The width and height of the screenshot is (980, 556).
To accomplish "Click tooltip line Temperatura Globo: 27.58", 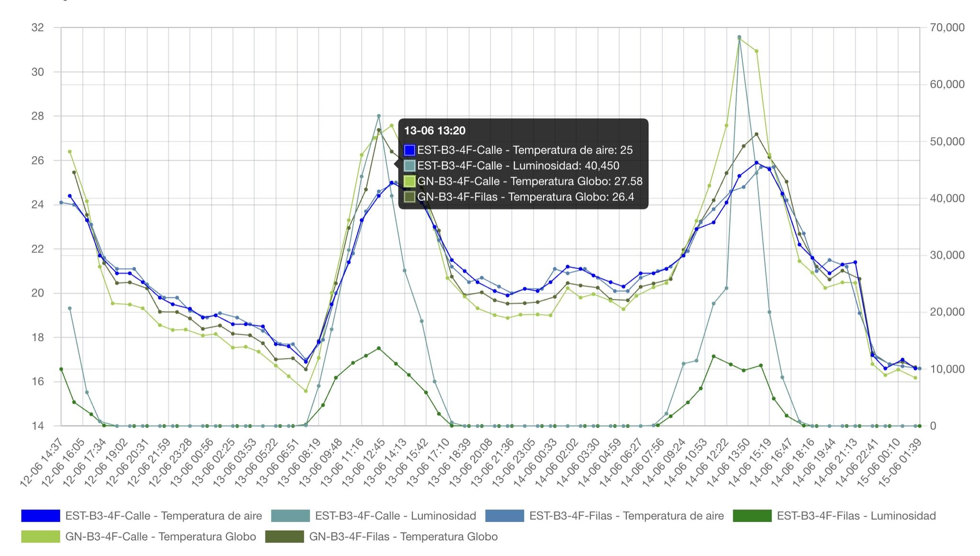I will (x=530, y=181).
